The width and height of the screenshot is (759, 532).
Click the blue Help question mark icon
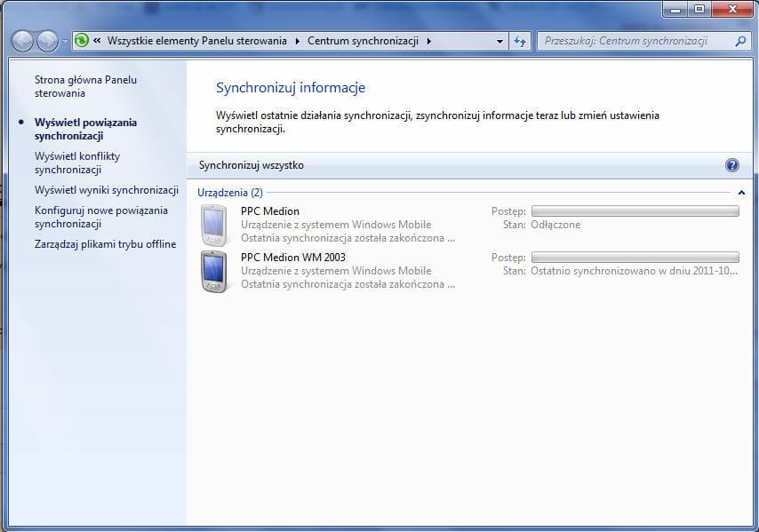732,165
